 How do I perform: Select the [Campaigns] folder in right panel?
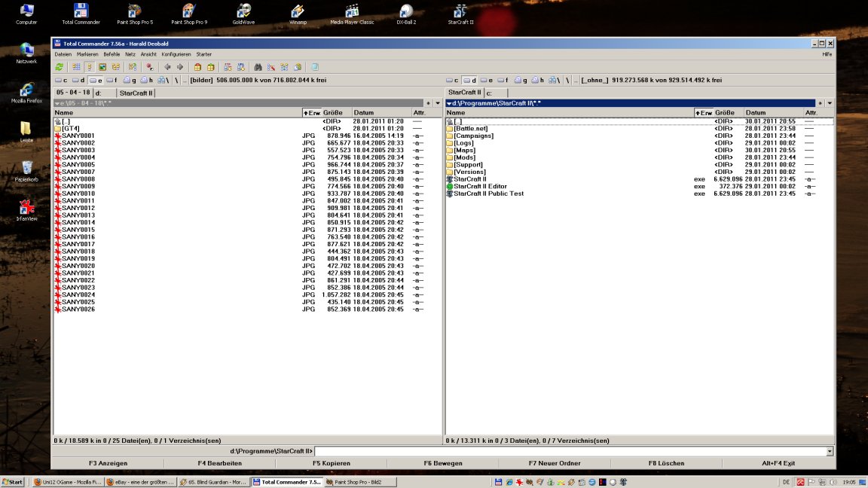click(x=473, y=136)
